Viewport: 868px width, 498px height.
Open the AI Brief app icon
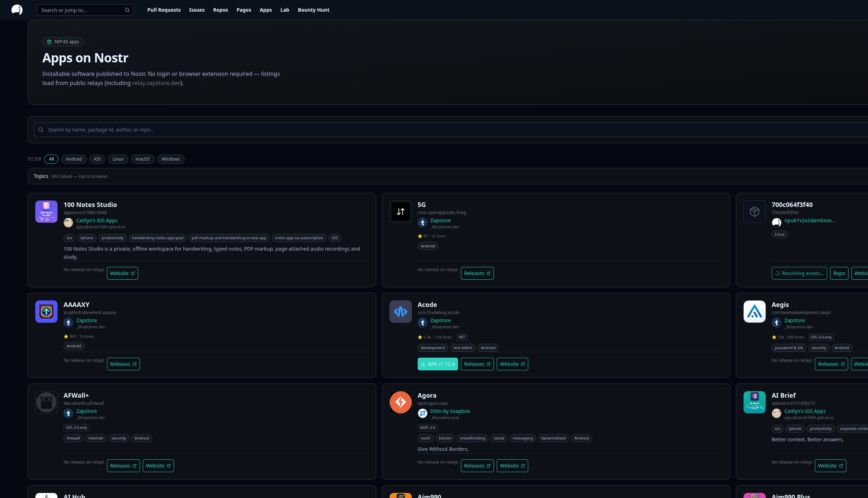click(x=755, y=402)
